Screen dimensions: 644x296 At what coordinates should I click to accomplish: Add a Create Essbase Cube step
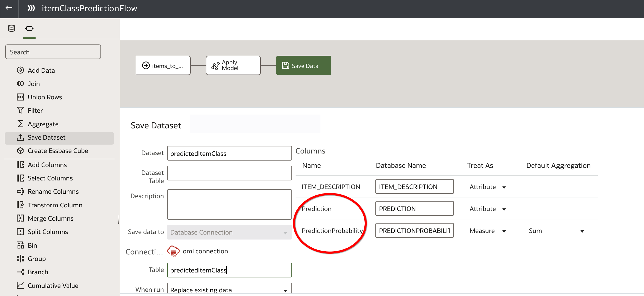[58, 151]
